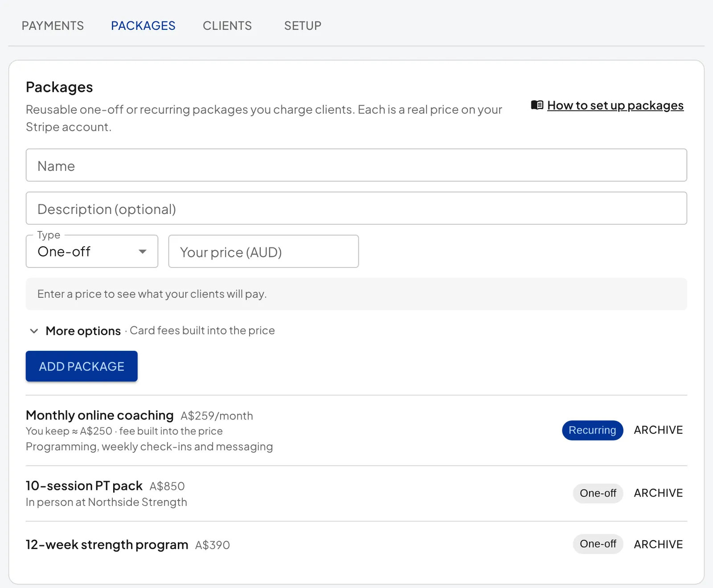This screenshot has width=713, height=588.
Task: Click the A$259/month price text
Action: coord(217,416)
